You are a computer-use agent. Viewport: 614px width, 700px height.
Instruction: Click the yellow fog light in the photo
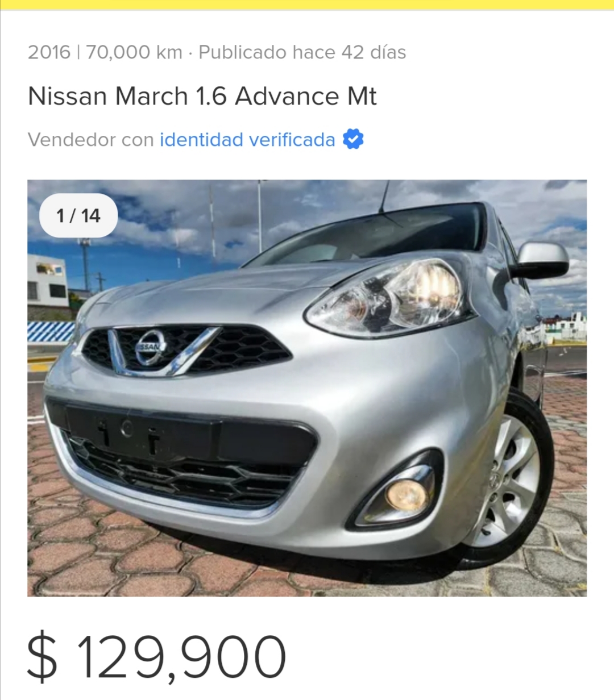[406, 495]
